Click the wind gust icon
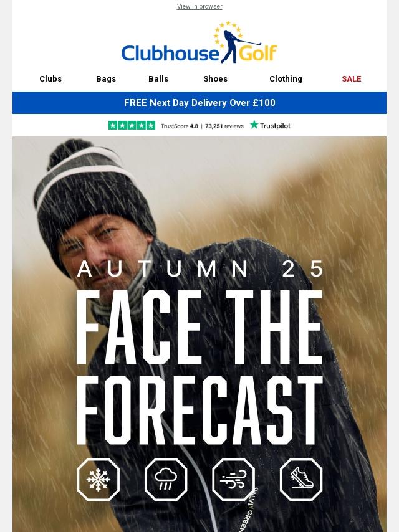This screenshot has height=532, width=399. coord(233,480)
